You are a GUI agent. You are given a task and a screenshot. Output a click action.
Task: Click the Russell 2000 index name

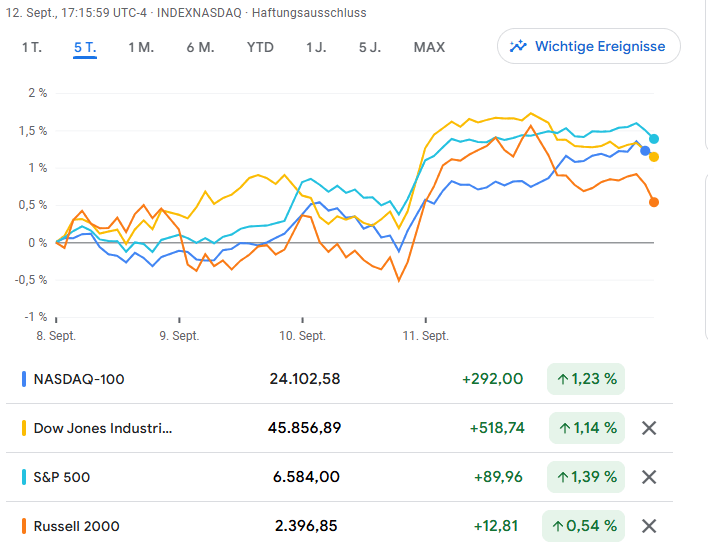(x=75, y=526)
